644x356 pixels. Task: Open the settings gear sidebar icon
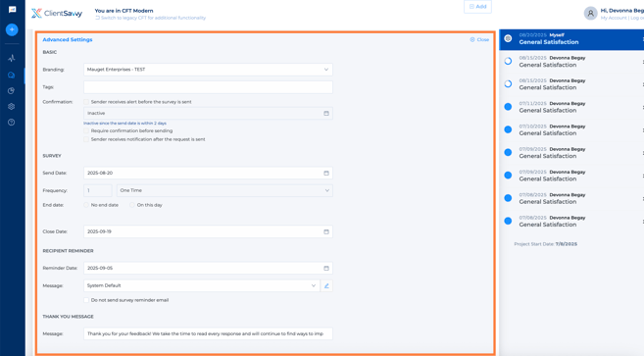coord(12,107)
